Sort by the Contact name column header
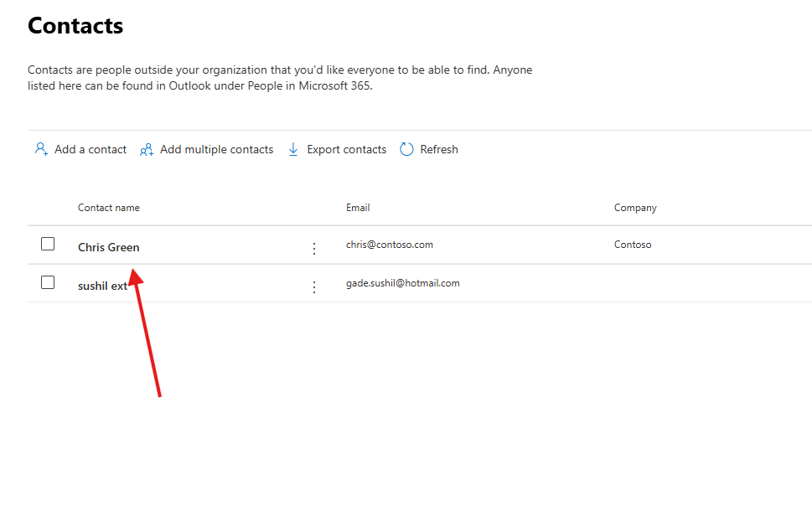Viewport: 812px width, 516px height. point(109,208)
